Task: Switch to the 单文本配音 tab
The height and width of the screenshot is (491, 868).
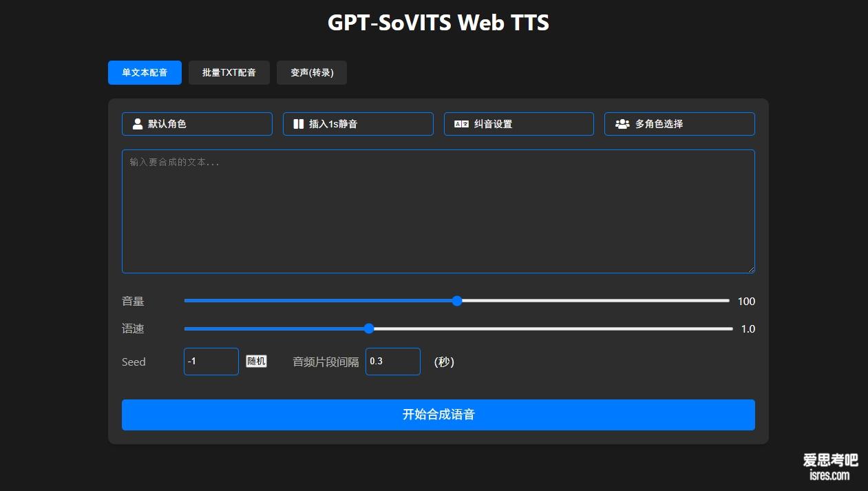Action: pos(145,72)
